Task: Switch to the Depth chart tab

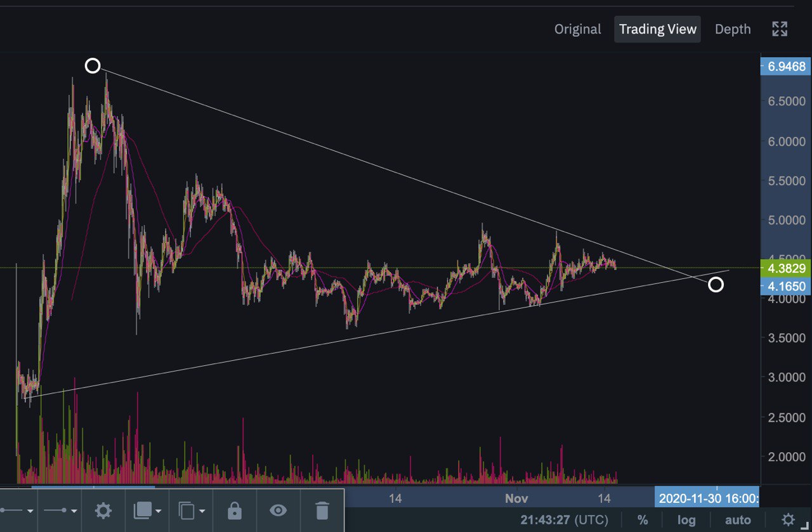Action: [733, 29]
